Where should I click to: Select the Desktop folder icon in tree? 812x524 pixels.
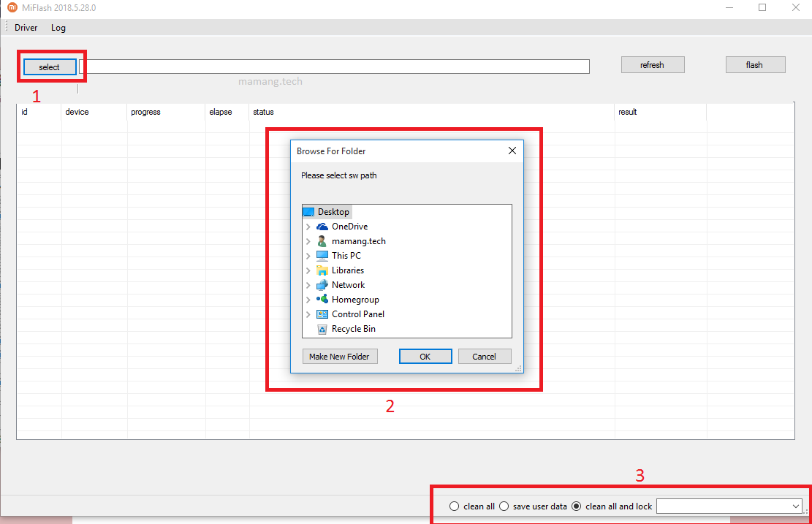tap(308, 212)
